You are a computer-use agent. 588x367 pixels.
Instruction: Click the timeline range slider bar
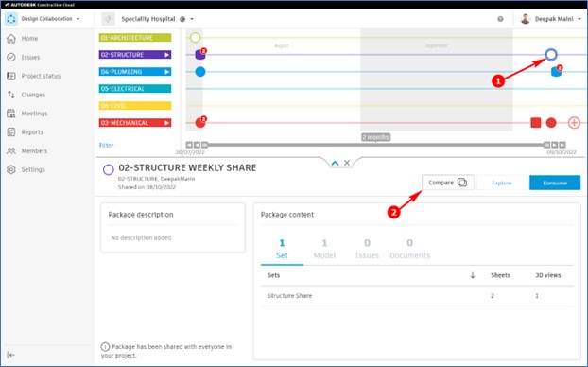coord(375,145)
